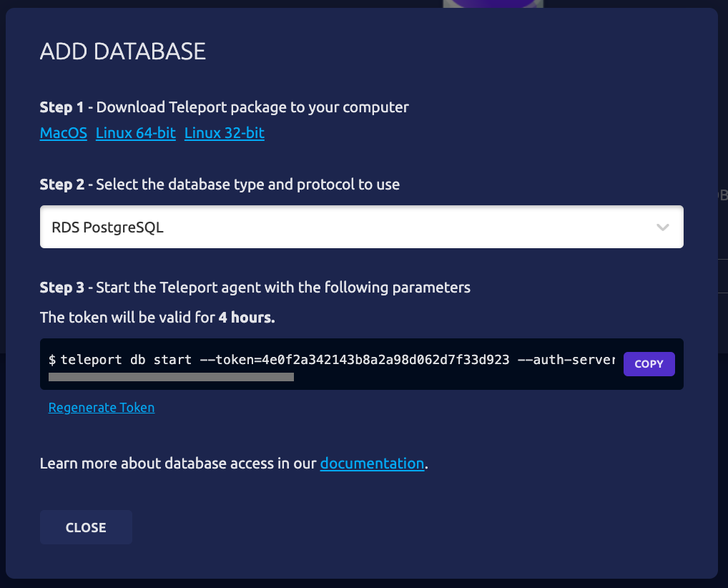Click the dollar sign prompt in the command box
The height and width of the screenshot is (588, 728).
tap(50, 359)
